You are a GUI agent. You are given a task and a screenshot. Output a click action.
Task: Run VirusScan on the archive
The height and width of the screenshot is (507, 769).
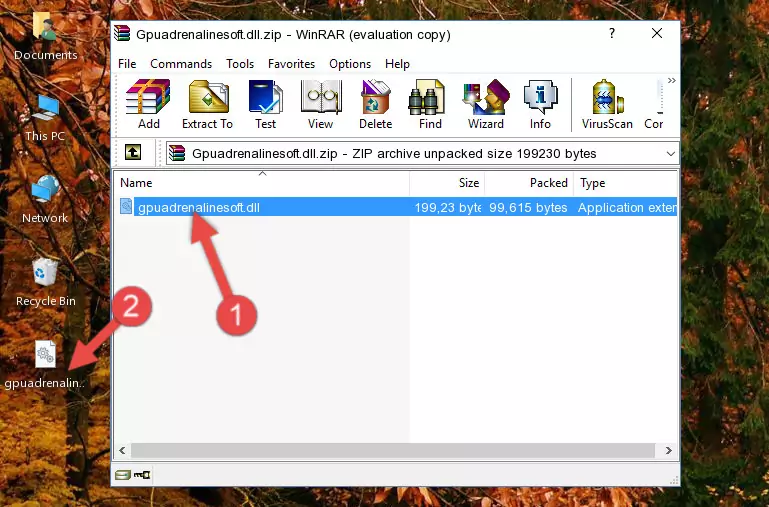click(607, 104)
